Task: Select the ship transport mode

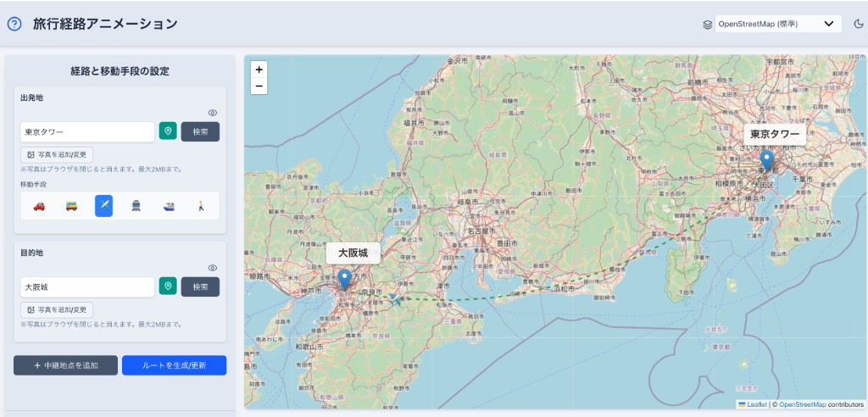Action: [x=169, y=206]
